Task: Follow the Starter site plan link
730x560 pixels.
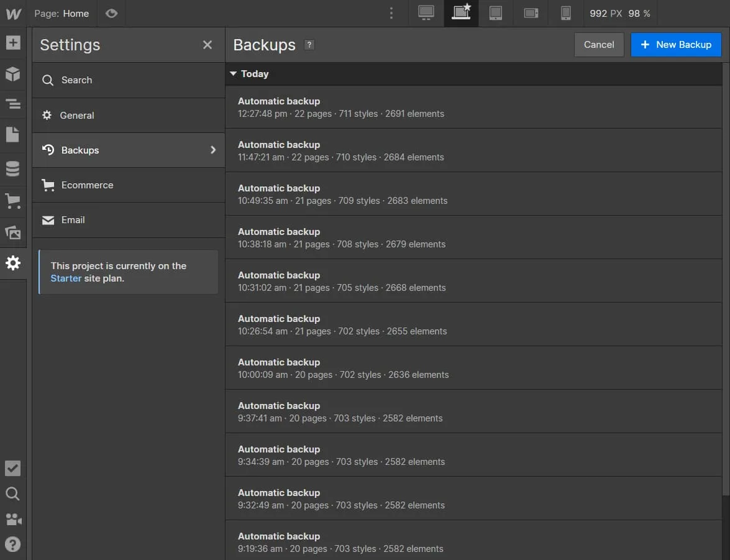Action: coord(66,278)
